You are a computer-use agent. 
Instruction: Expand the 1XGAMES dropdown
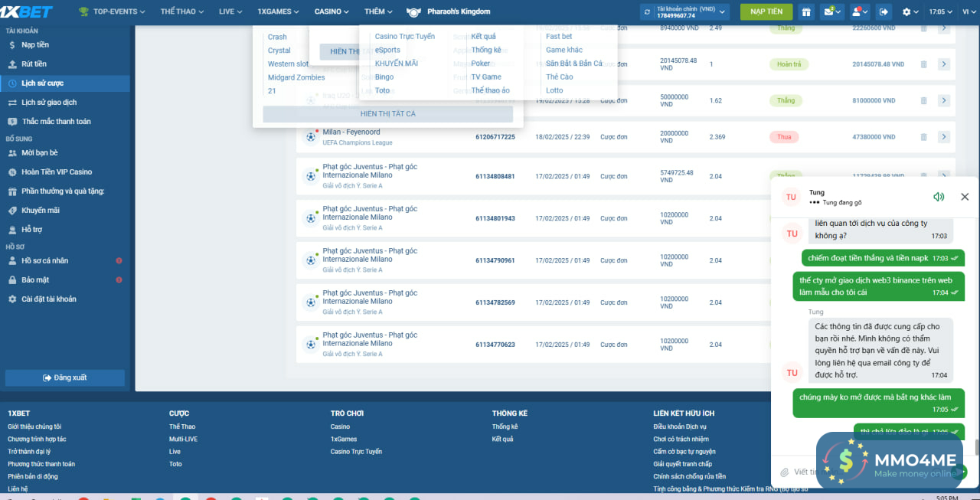(x=280, y=11)
